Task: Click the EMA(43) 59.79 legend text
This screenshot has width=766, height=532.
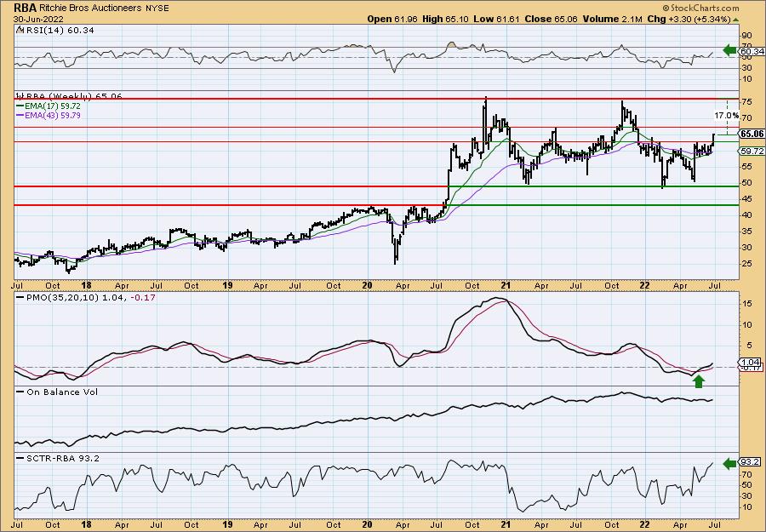Action: [x=54, y=116]
